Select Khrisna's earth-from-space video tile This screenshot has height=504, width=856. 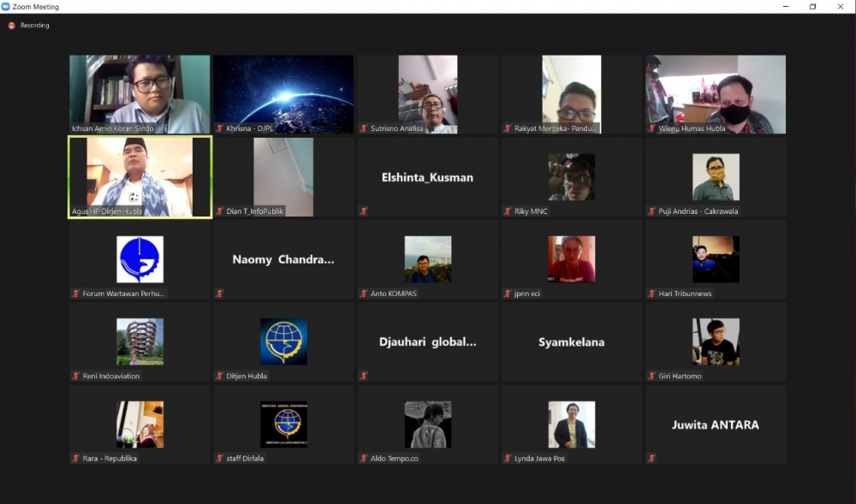pos(283,94)
